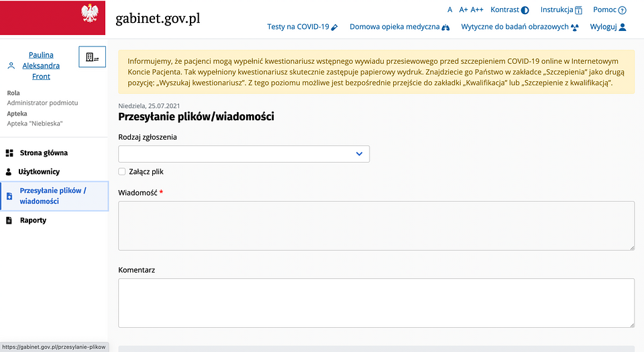Click the file upload icon in sidebar

(x=9, y=196)
